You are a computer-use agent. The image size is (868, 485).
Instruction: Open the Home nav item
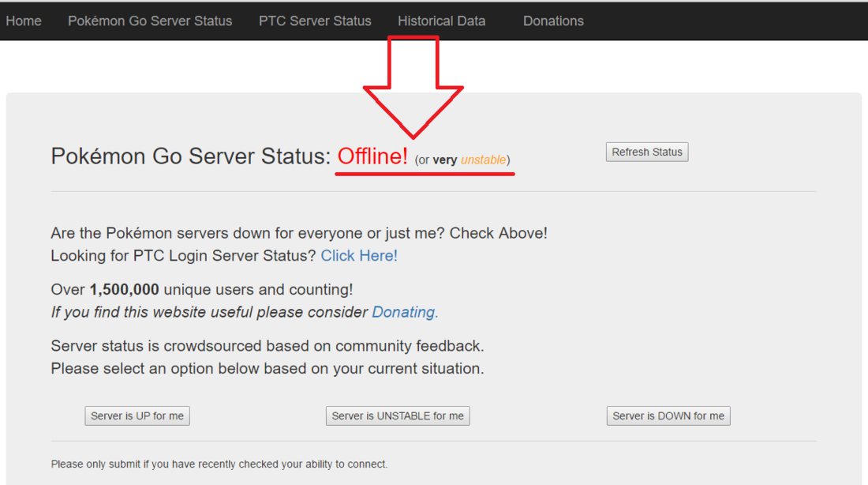coord(24,21)
